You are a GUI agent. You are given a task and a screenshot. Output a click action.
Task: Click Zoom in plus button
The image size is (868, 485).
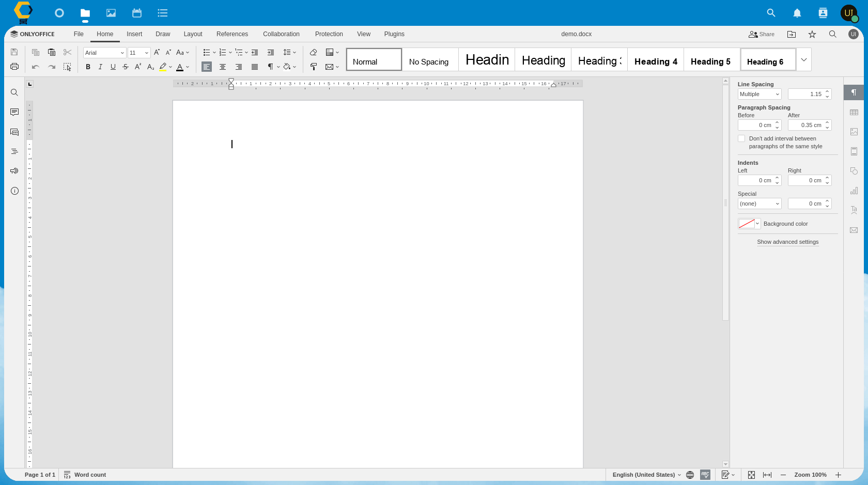click(x=838, y=475)
